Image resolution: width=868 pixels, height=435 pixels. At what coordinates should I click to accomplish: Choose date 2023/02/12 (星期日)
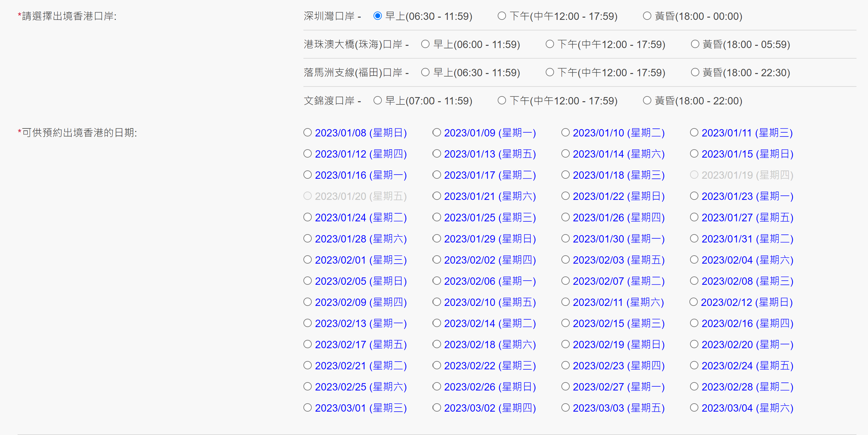(x=693, y=302)
